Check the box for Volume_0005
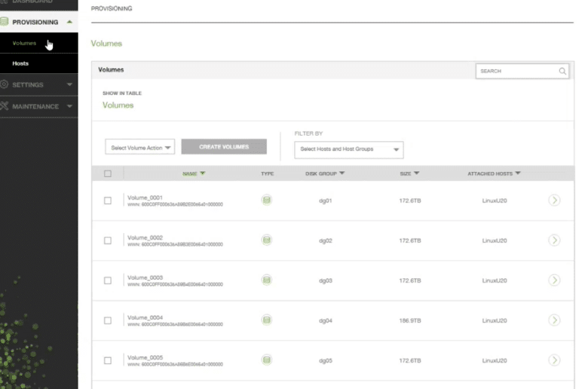This screenshot has height=389, width=588. tap(108, 360)
